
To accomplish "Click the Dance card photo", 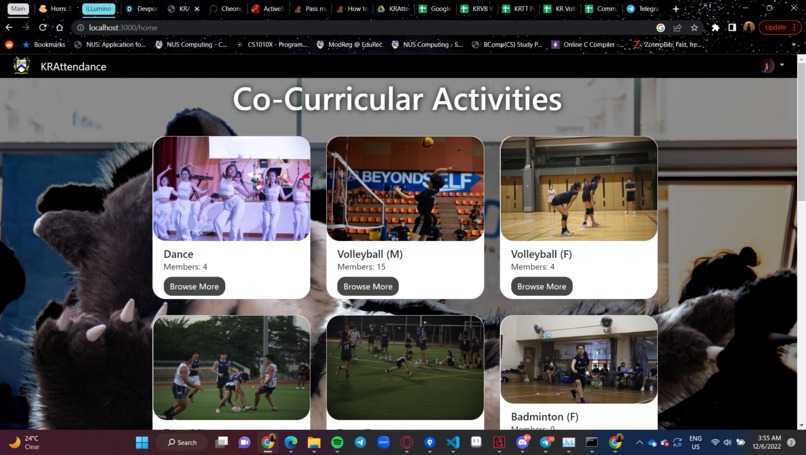I will pos(231,188).
